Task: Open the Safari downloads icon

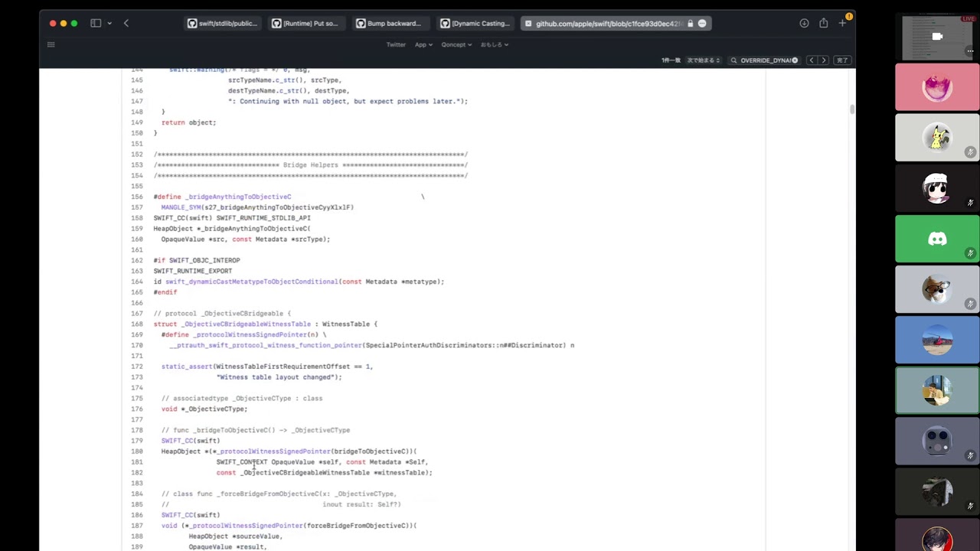Action: coord(804,23)
